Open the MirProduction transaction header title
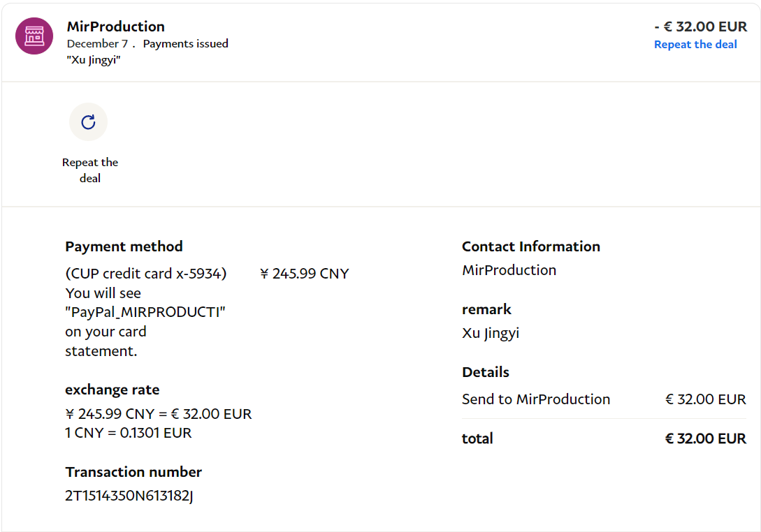The image size is (761, 532). [x=116, y=27]
